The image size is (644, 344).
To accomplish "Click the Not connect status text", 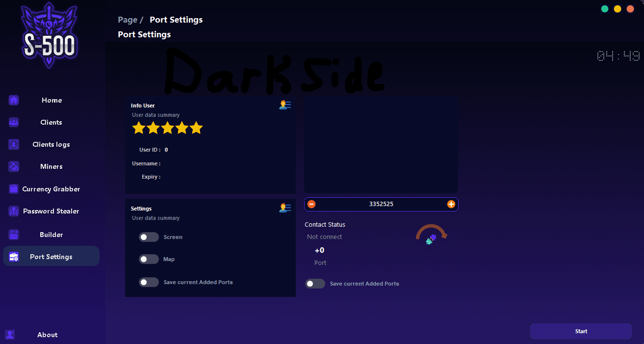I will coord(325,237).
